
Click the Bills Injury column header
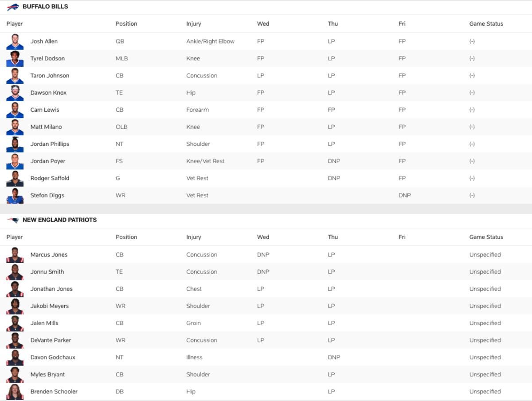point(194,24)
